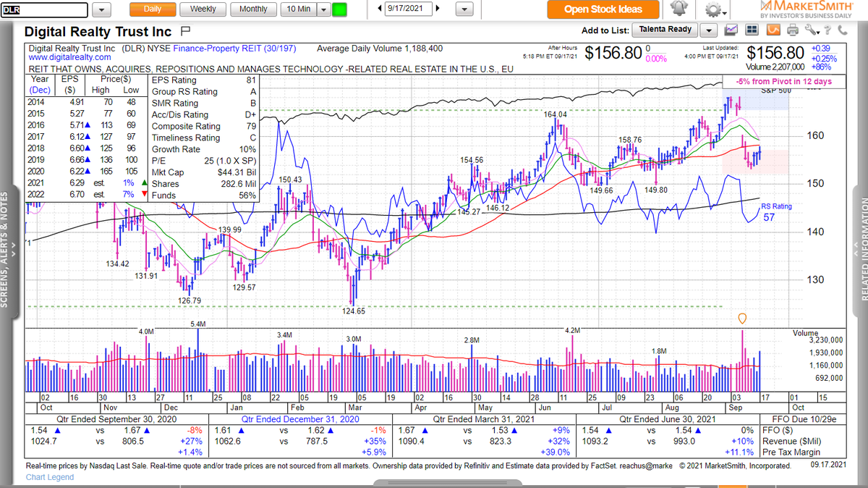Click the 124.65 price low label
The image size is (868, 488).
(x=354, y=311)
